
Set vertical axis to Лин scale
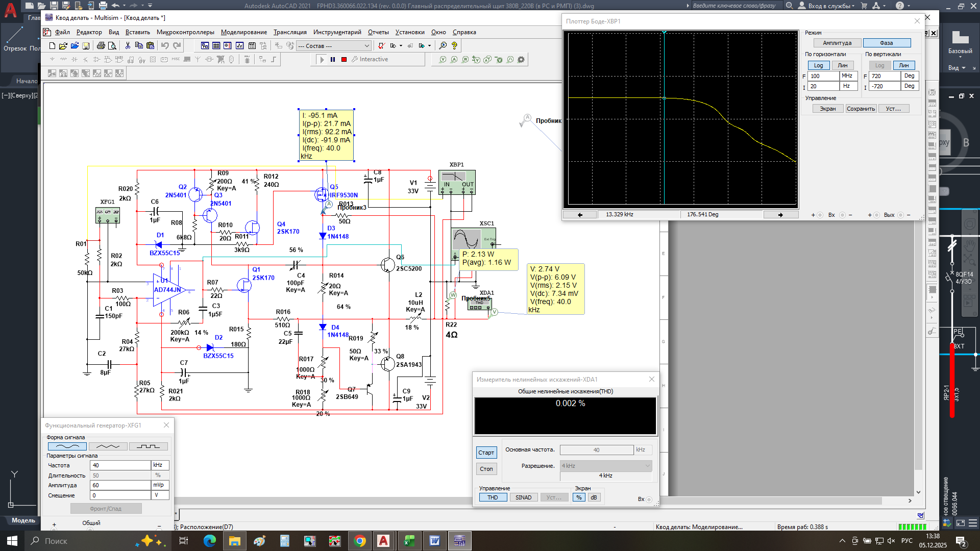coord(904,66)
